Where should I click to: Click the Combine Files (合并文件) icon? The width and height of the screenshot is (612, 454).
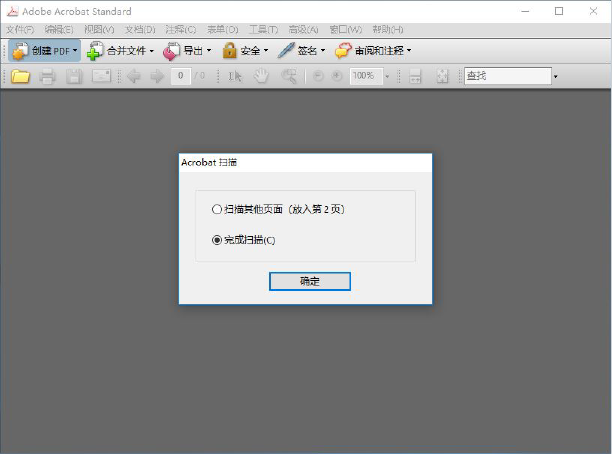(x=95, y=51)
